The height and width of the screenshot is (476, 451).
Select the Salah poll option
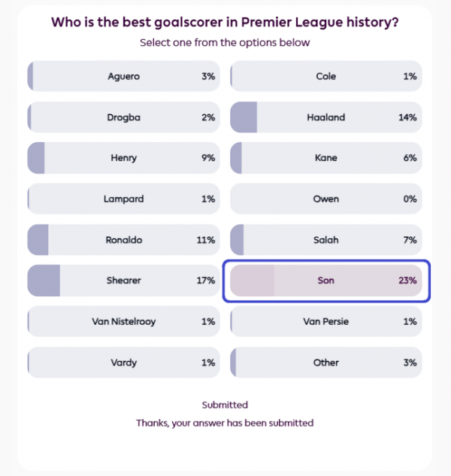click(x=325, y=240)
